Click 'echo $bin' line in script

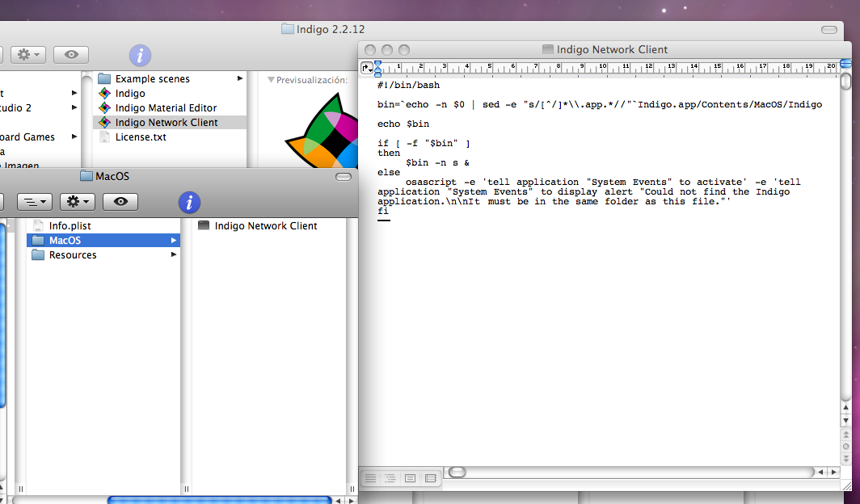coord(403,124)
